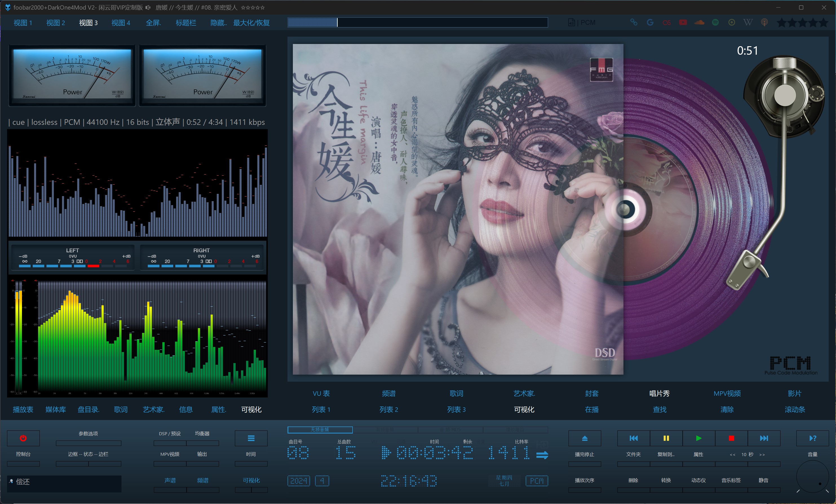
Task: Click the 音量 volume knob
Action: pos(813,476)
